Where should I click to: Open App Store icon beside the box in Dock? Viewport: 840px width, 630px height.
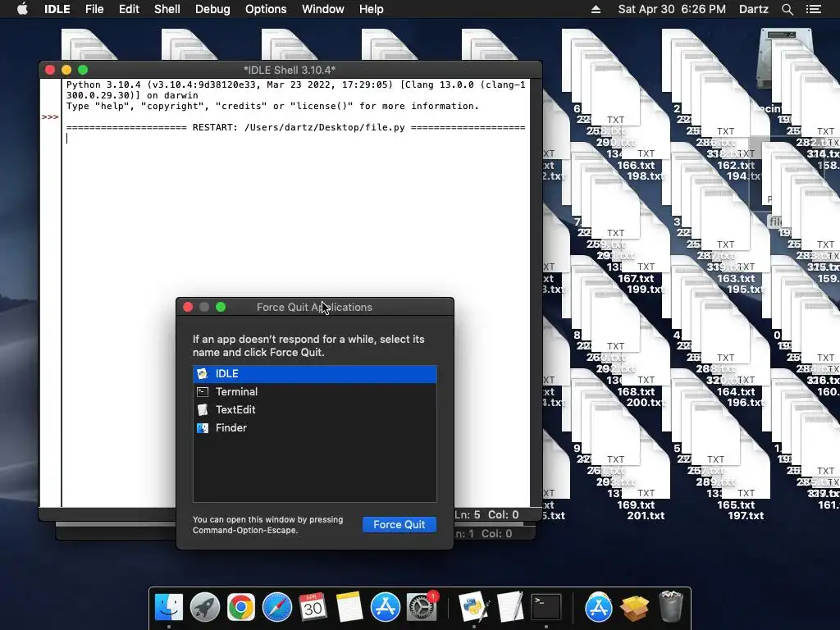(x=598, y=607)
